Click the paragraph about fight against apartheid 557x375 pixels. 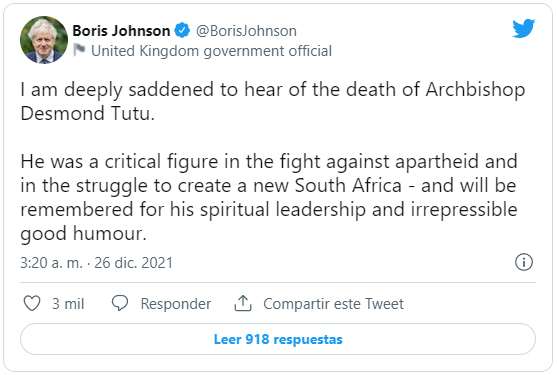269,197
